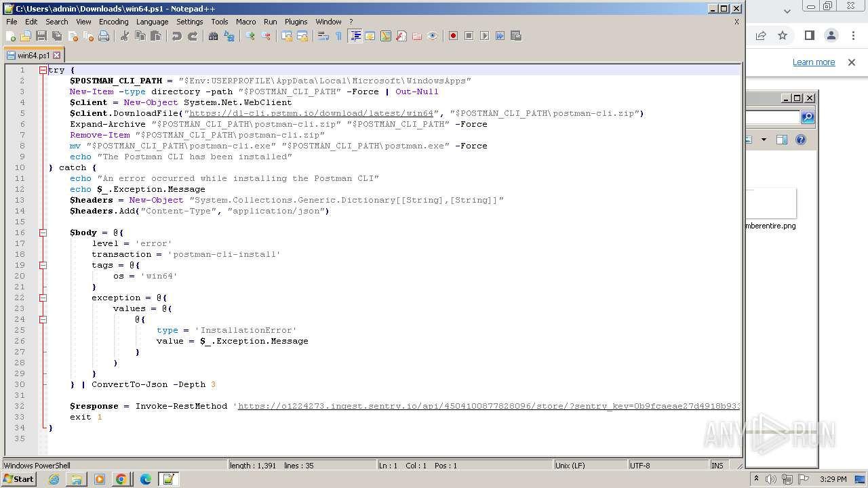Open the Search menu
Screen dimensions: 868x488
point(56,22)
